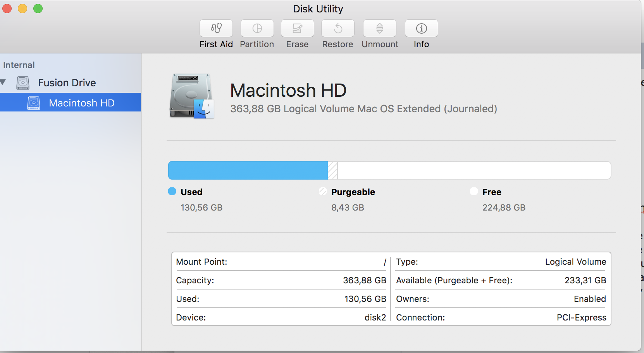The width and height of the screenshot is (644, 353).
Task: Click the Partition toolbar icon
Action: 257,28
